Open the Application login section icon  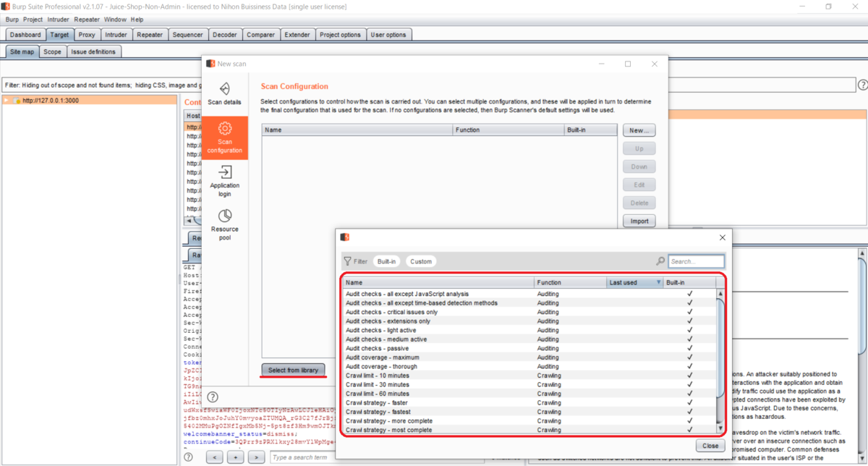coord(225,172)
